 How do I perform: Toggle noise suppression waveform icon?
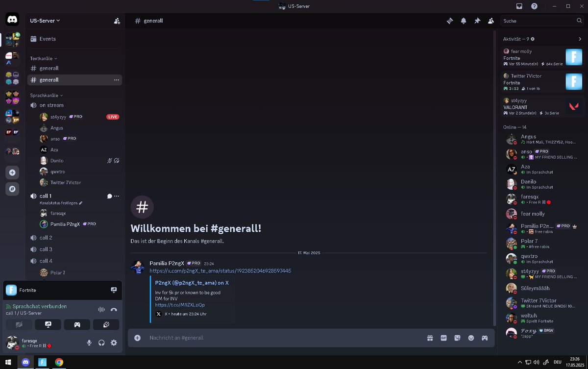(101, 309)
